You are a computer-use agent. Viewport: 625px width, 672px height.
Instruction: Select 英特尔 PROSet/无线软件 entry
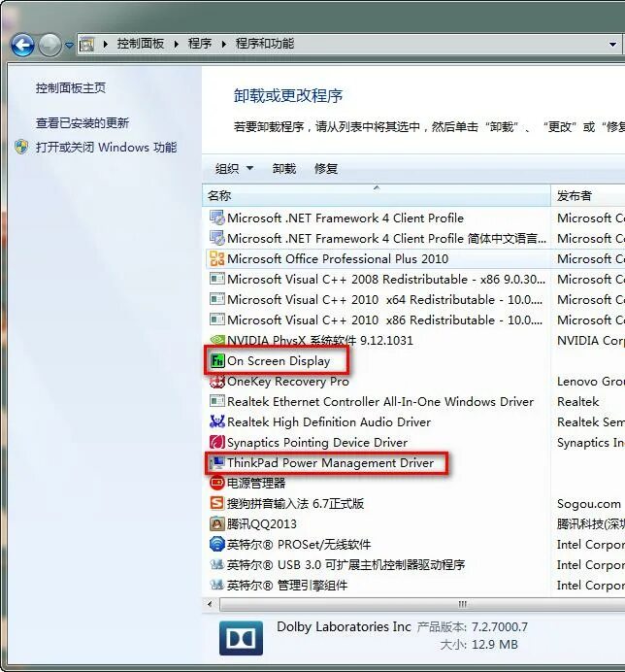pyautogui.click(x=299, y=545)
